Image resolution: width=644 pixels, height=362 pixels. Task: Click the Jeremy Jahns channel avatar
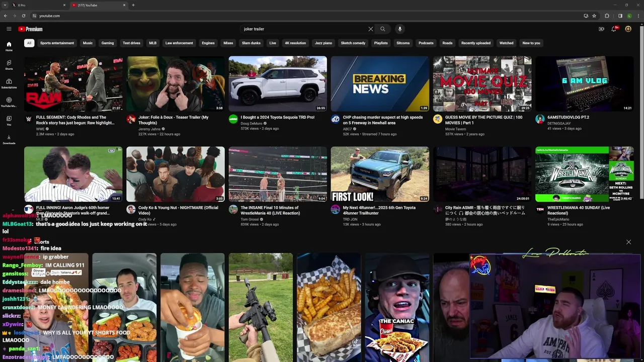tap(131, 119)
